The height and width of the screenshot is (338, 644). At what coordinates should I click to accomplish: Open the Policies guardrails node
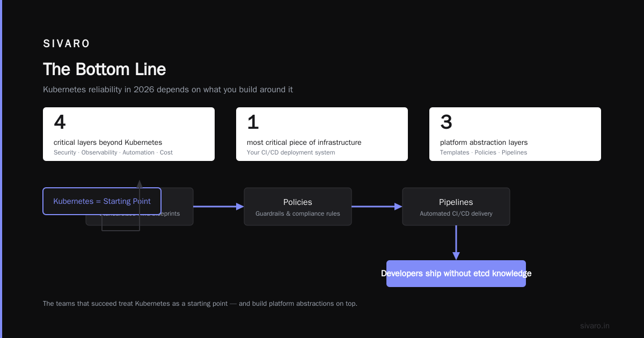pyautogui.click(x=298, y=207)
